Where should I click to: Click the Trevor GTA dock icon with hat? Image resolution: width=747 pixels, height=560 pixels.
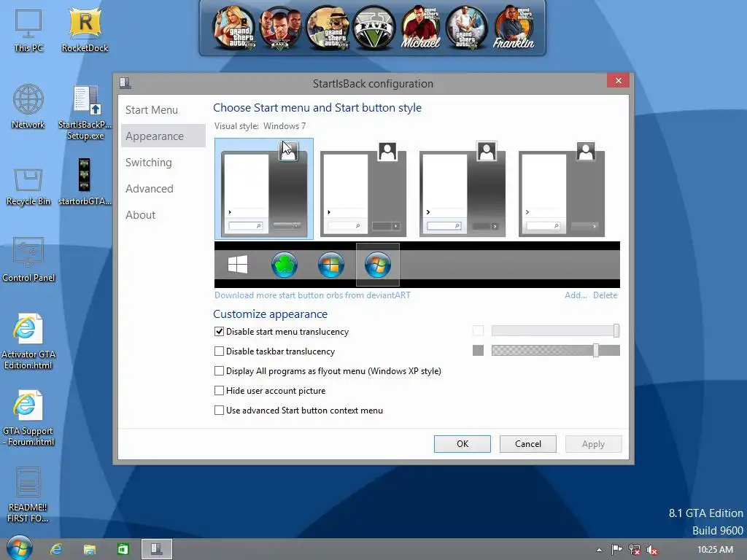click(x=328, y=28)
